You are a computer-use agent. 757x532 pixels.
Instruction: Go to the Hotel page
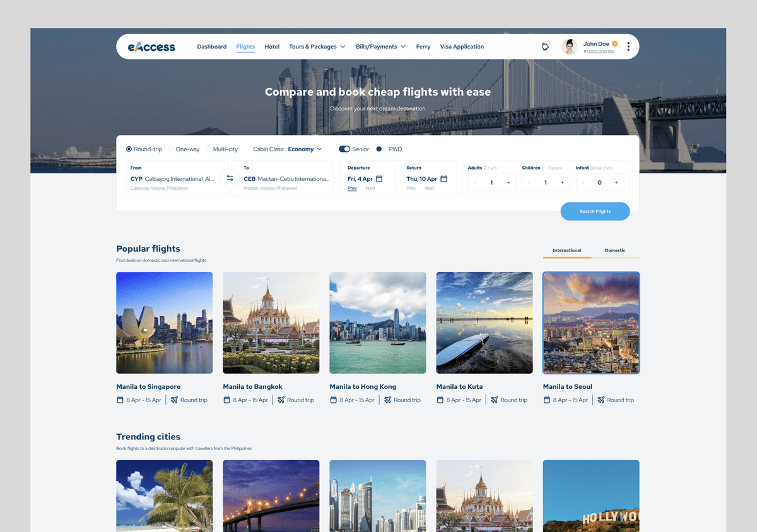[272, 47]
